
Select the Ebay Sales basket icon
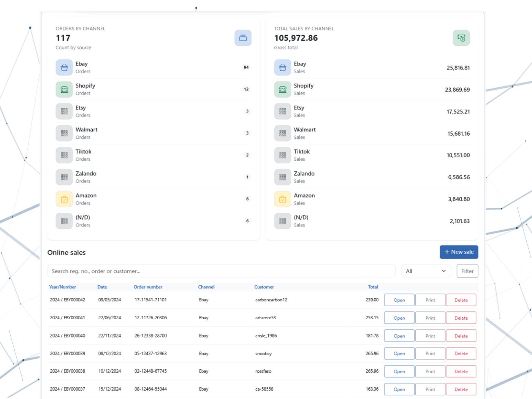(283, 68)
